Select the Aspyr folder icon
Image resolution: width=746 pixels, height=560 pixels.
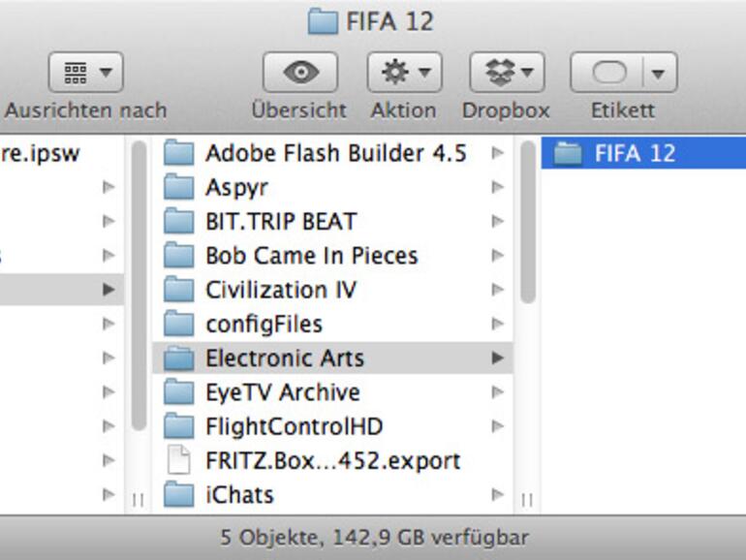point(179,187)
